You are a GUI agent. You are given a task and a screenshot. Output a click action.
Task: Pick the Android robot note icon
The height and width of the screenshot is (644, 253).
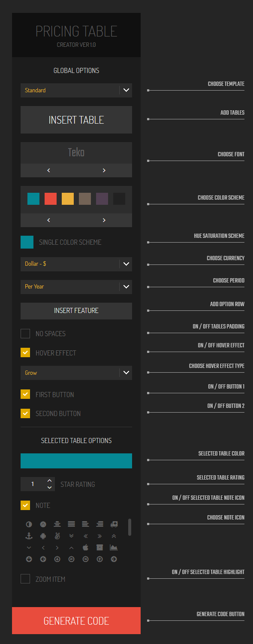(x=43, y=536)
